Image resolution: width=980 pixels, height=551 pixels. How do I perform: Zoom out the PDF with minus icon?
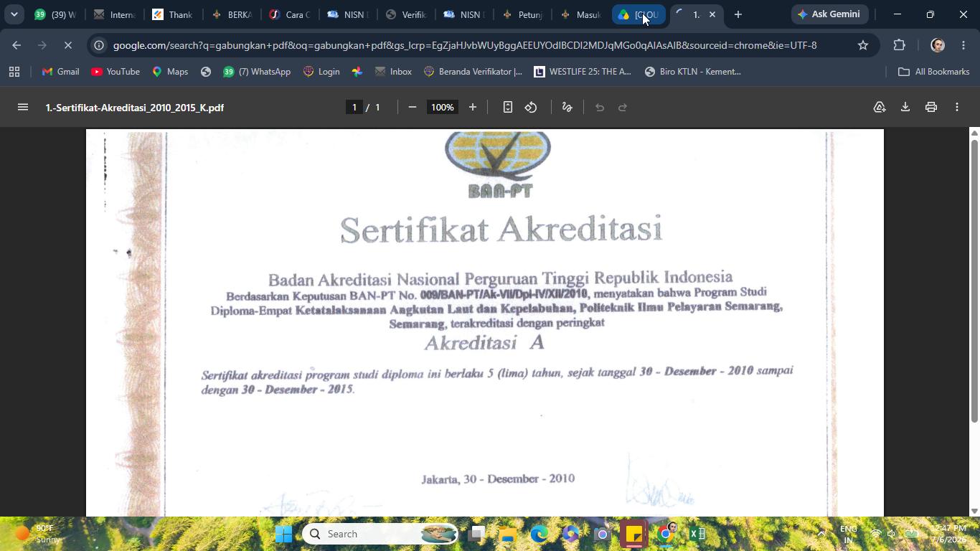[413, 107]
